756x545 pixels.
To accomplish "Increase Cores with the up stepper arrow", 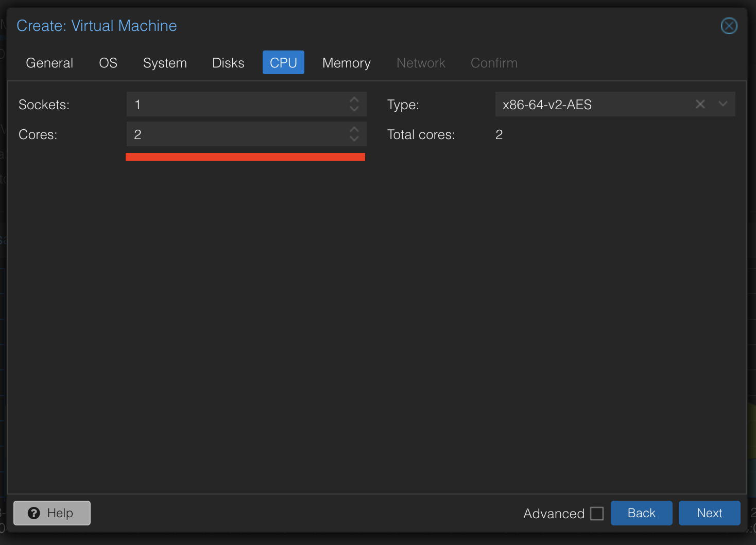I will [354, 129].
